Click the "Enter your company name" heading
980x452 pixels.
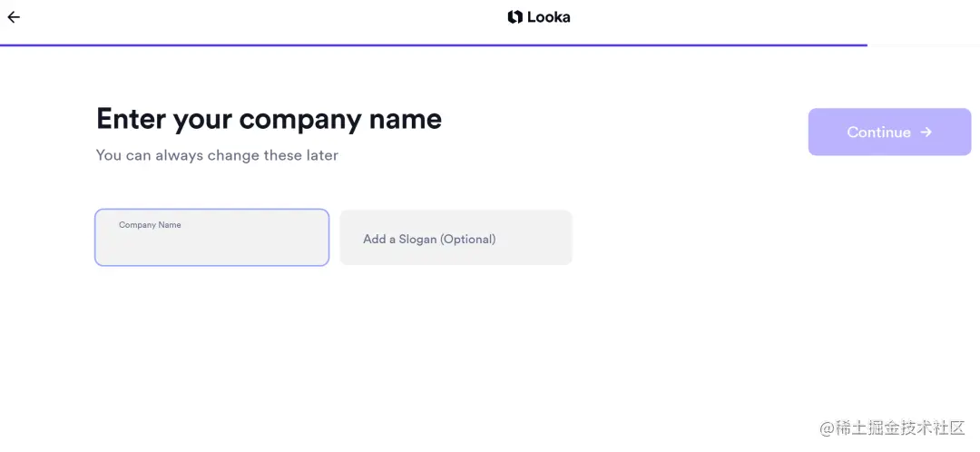click(269, 119)
